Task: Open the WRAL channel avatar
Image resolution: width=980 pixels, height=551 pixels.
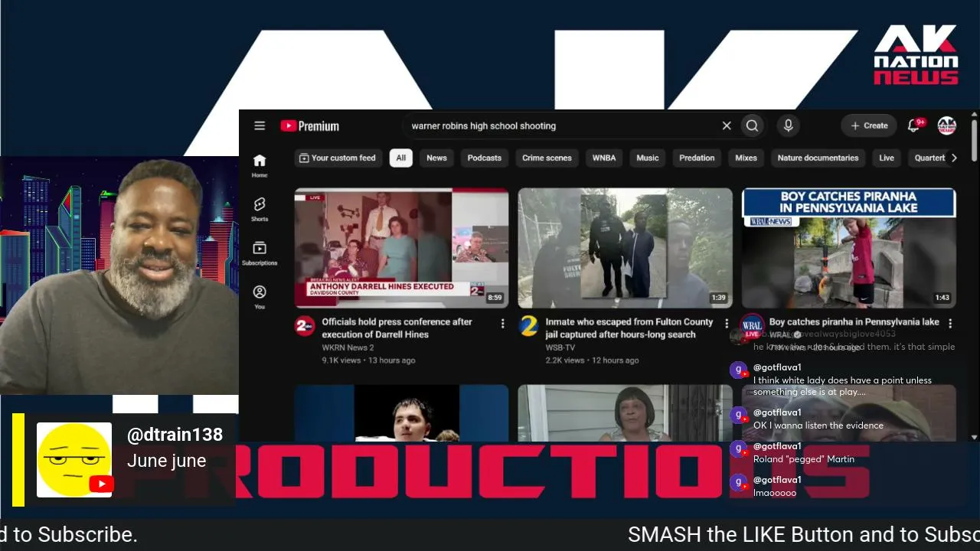Action: click(752, 324)
